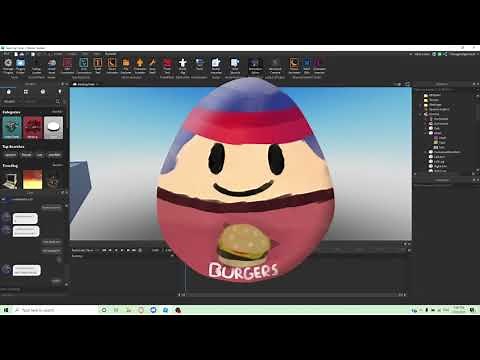Screen dimensions: 480x360
Task: Open File Explorer from the taskbar
Action: coord(128,310)
